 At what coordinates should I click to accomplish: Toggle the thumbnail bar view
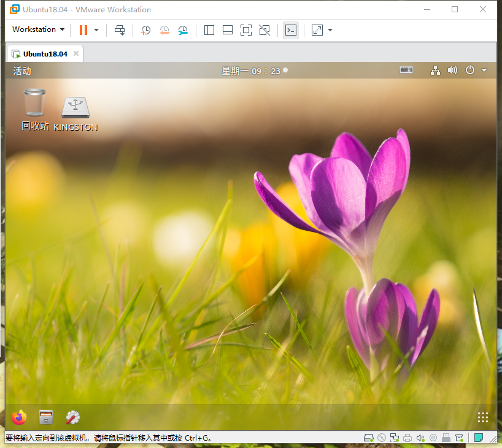(x=228, y=30)
